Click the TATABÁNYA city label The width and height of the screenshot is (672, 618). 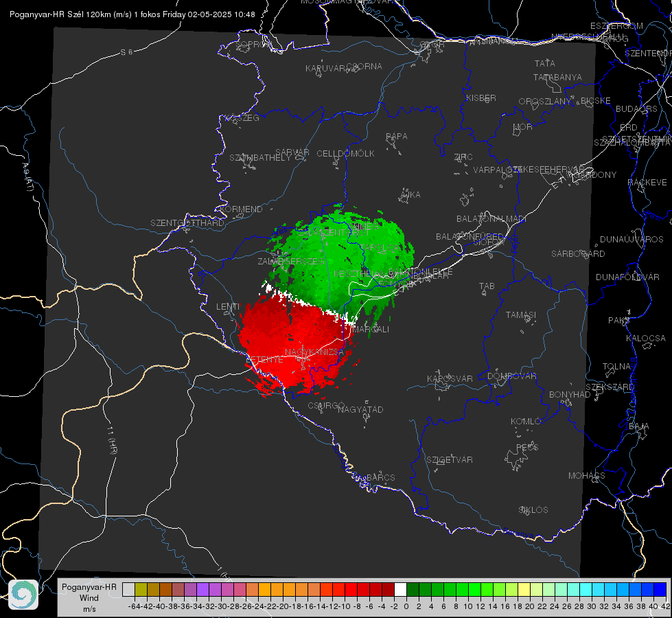coord(557,77)
